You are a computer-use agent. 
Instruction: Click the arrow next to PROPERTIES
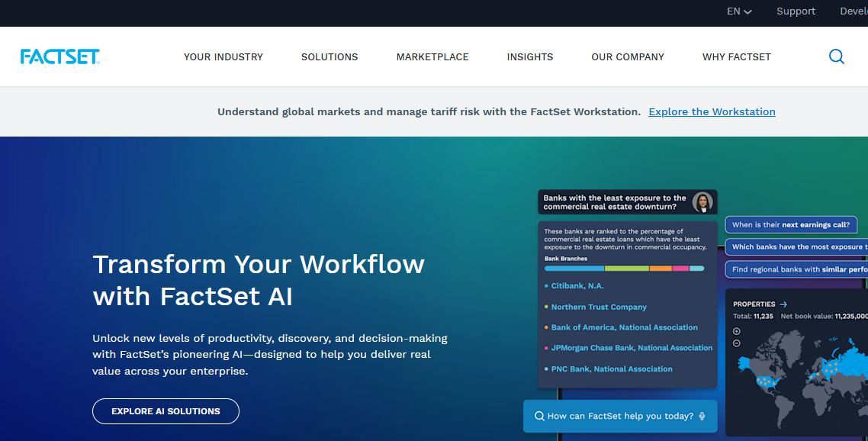click(x=783, y=304)
